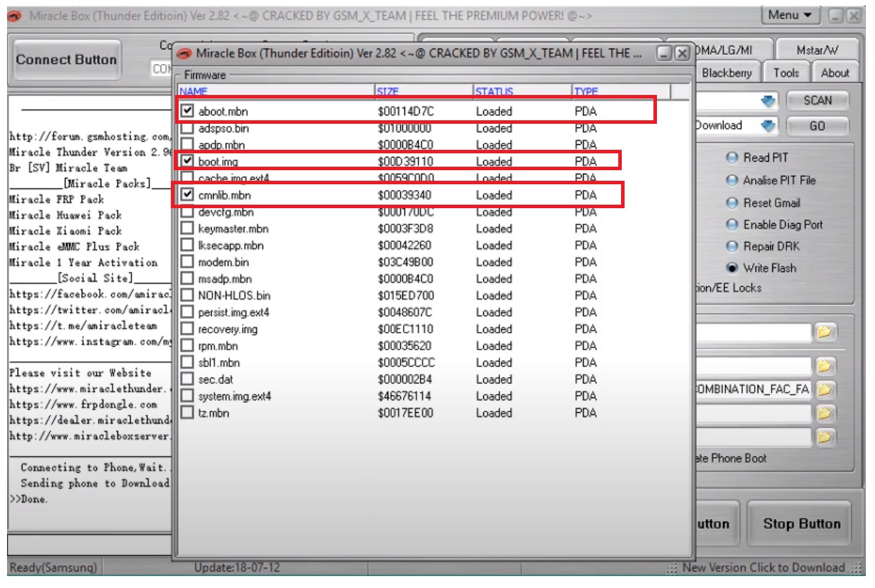Check the tz.mbn checkbox

click(187, 412)
